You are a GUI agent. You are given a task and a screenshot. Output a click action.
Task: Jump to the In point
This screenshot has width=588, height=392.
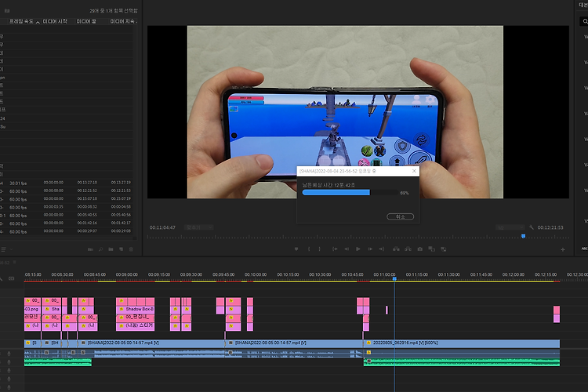coord(335,249)
